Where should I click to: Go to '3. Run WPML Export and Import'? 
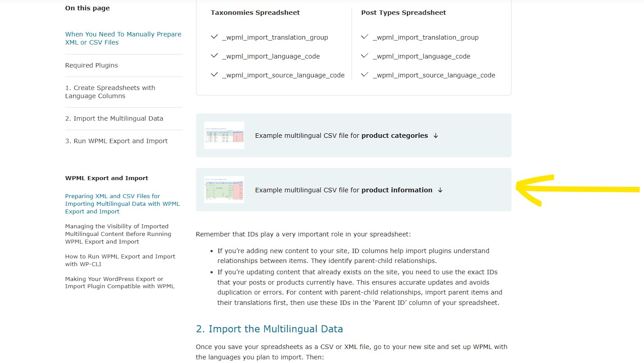coord(116,141)
